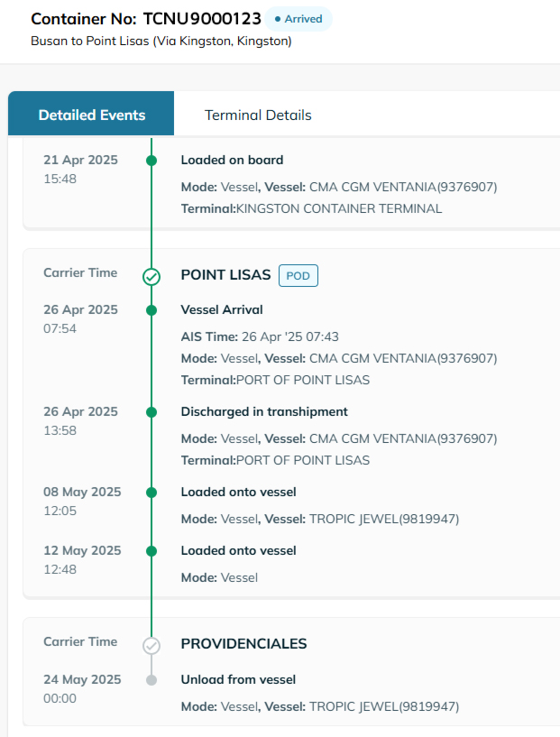Click the Loaded on board timeline dot
560x737 pixels.
click(151, 161)
